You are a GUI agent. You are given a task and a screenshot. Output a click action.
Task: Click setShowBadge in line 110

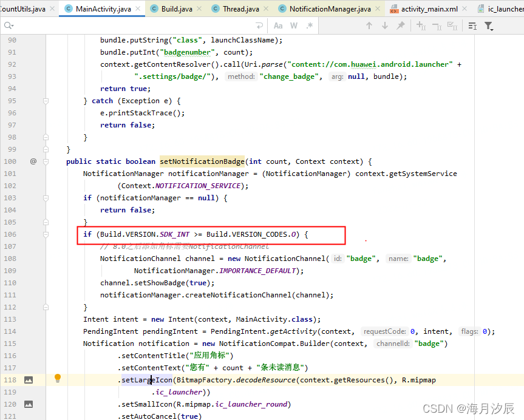point(160,283)
